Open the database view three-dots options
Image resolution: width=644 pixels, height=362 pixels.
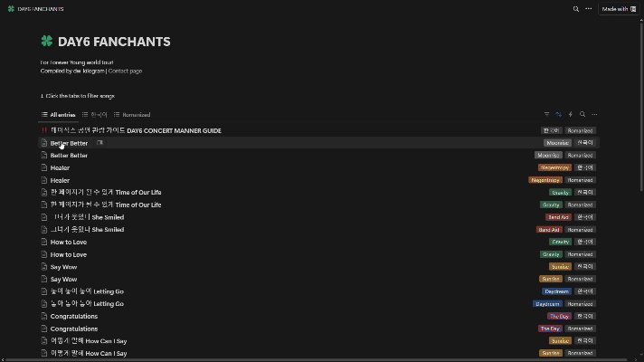[x=593, y=115]
